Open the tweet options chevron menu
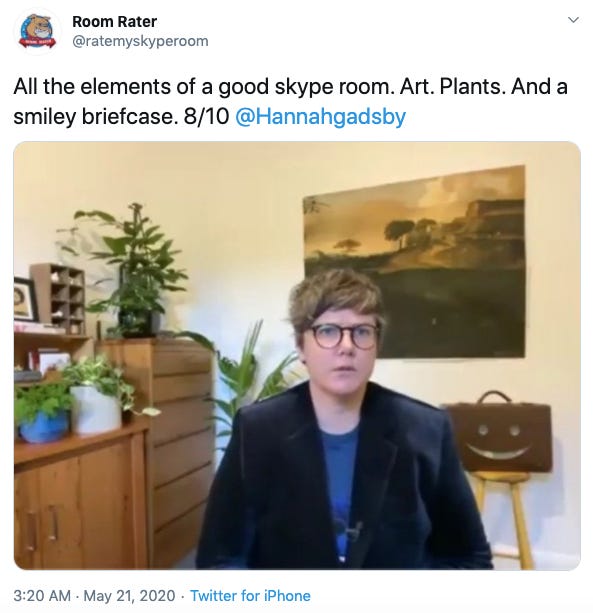 click(573, 20)
